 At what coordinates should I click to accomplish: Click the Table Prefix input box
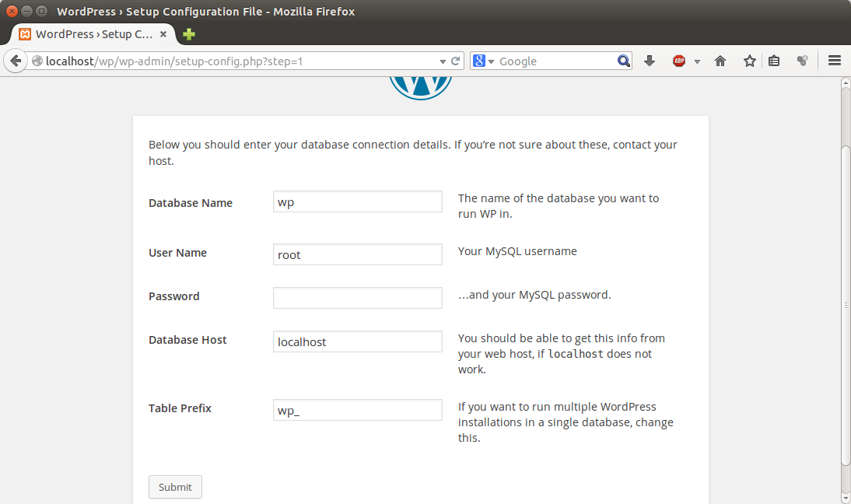click(358, 410)
